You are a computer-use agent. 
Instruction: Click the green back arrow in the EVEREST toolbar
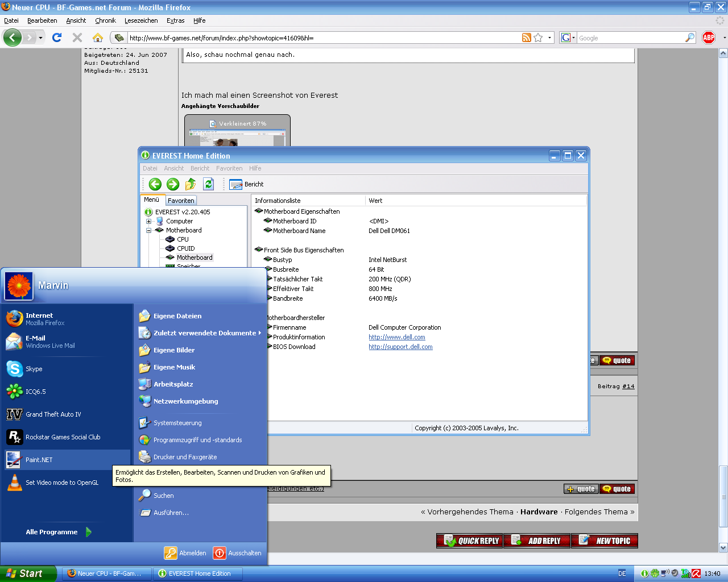pos(155,184)
